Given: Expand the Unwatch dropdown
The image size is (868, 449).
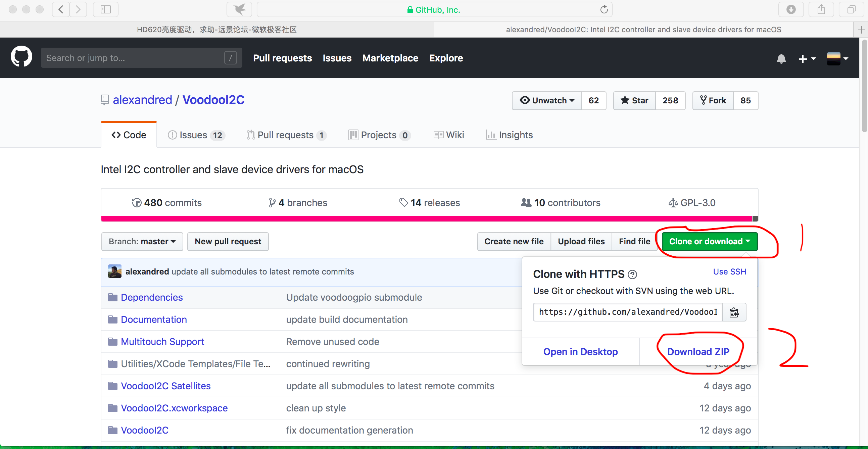Looking at the screenshot, I should click(546, 100).
